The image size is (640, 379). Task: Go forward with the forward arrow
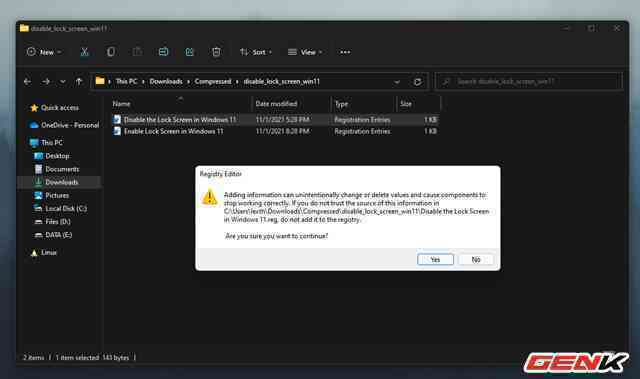(x=46, y=82)
